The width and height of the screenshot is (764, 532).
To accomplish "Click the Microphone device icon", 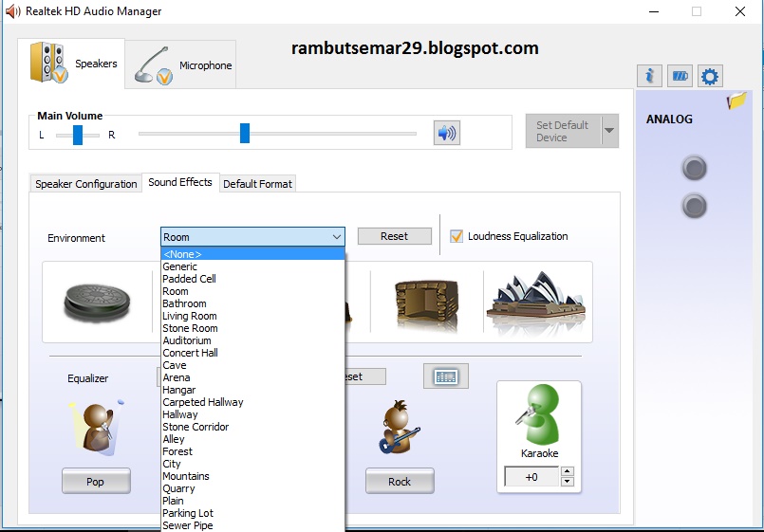I will click(x=154, y=65).
